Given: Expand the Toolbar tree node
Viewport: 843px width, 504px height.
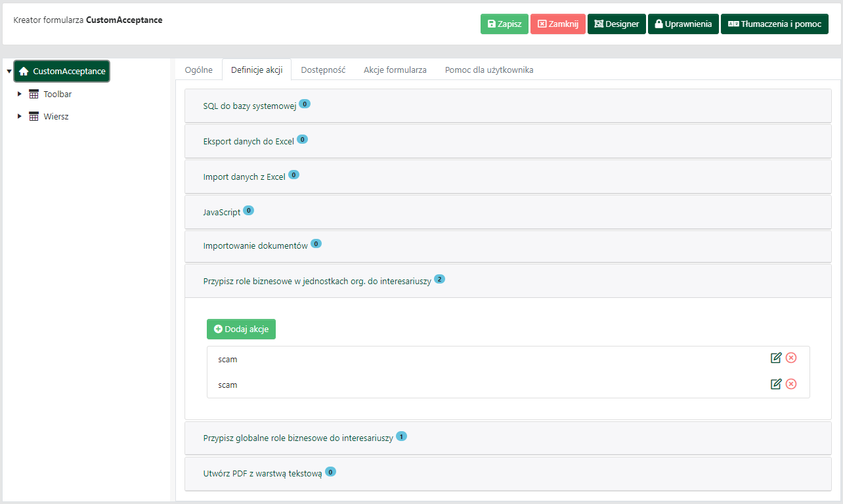Looking at the screenshot, I should click(20, 94).
